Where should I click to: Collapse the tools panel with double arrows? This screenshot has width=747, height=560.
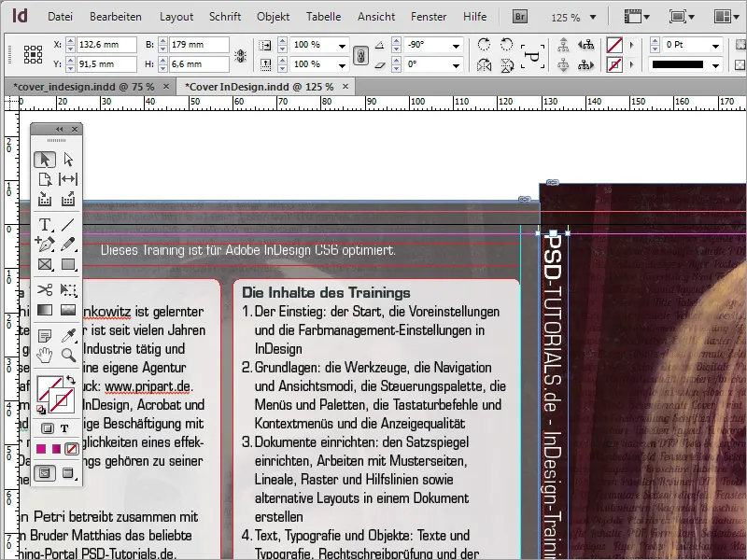pyautogui.click(x=60, y=129)
